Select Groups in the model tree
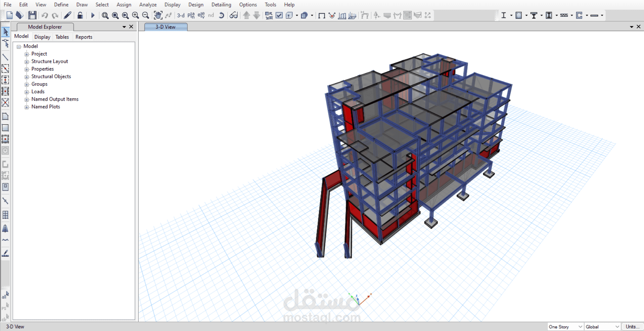Screen dimensions: 644x331 point(39,84)
